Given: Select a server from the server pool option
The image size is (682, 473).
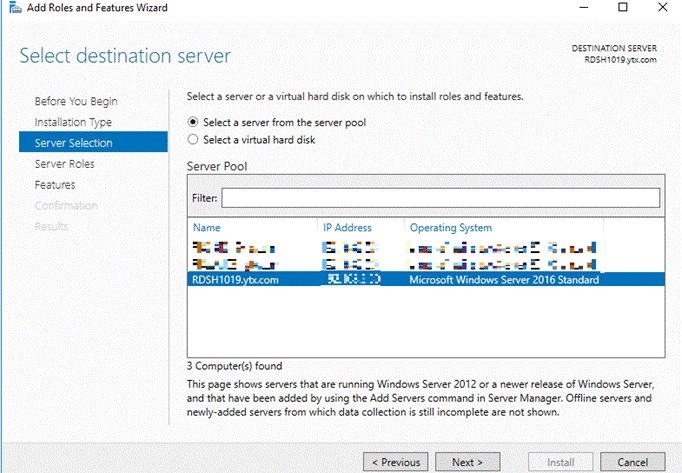Looking at the screenshot, I should (277, 122).
